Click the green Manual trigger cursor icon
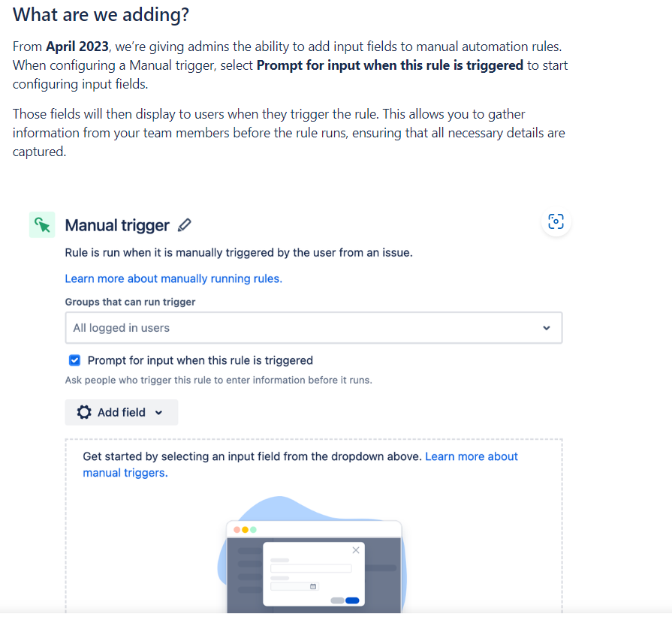 click(x=42, y=224)
